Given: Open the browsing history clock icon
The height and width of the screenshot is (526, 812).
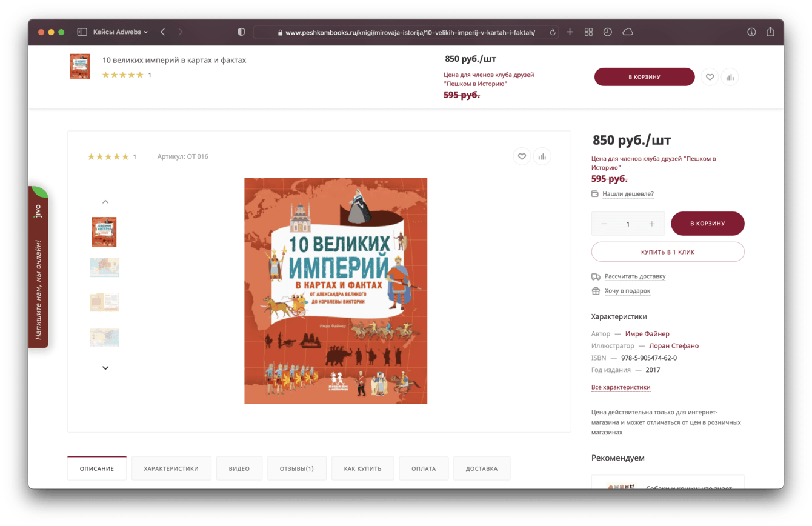Looking at the screenshot, I should pyautogui.click(x=607, y=32).
